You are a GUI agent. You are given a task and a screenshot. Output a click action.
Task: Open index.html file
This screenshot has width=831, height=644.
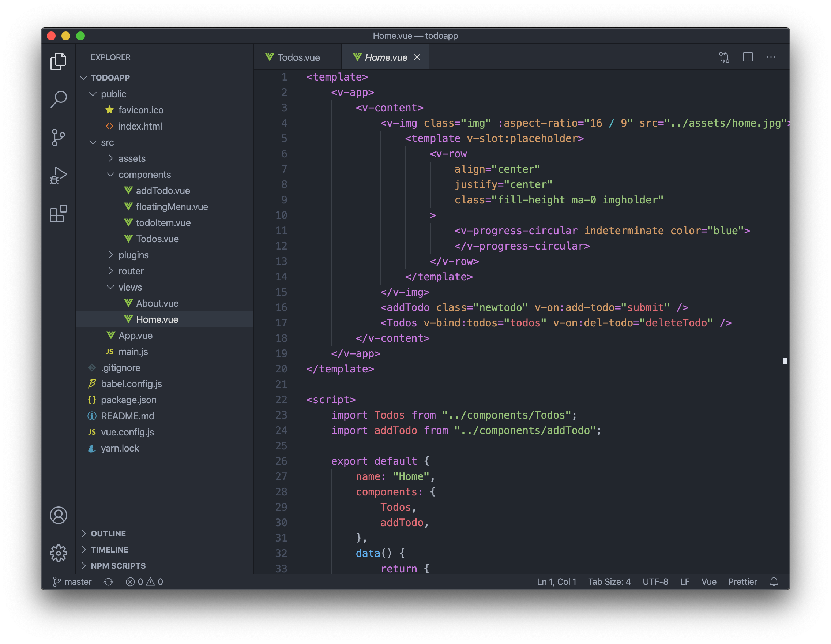(x=164, y=126)
